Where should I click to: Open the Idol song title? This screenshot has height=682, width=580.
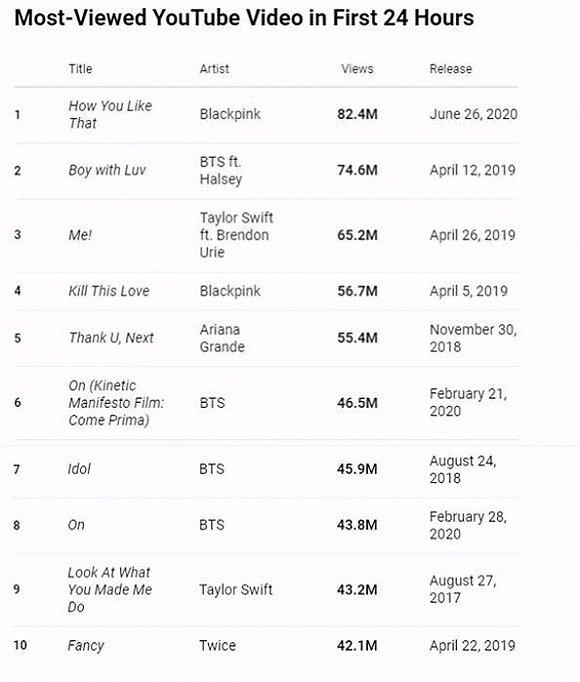tap(79, 469)
